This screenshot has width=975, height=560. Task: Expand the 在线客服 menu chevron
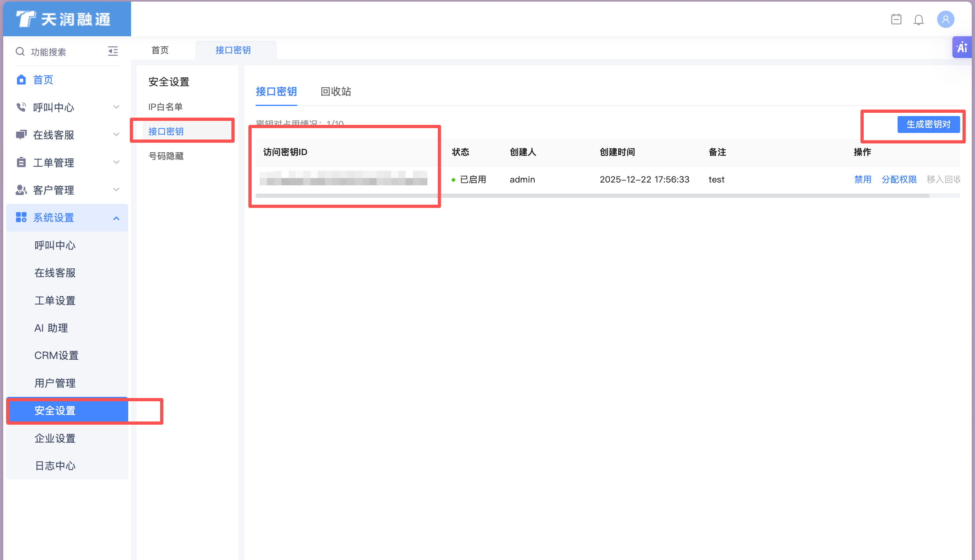click(117, 135)
